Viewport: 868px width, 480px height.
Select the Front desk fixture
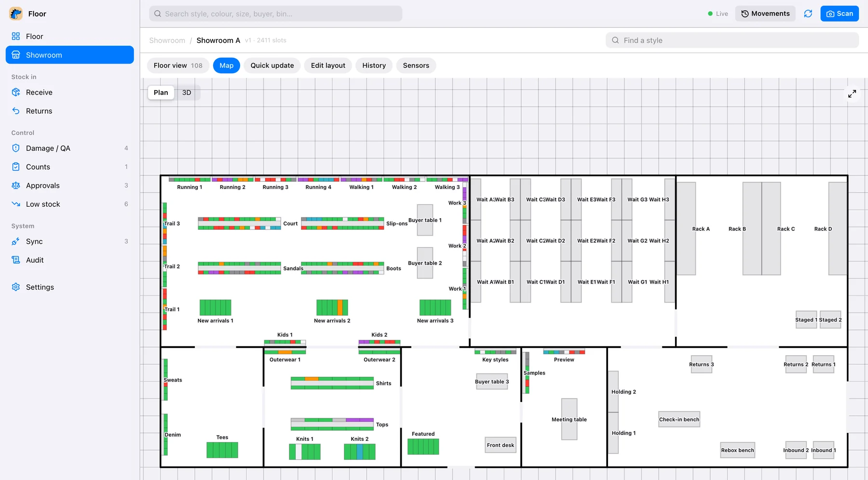pyautogui.click(x=501, y=445)
